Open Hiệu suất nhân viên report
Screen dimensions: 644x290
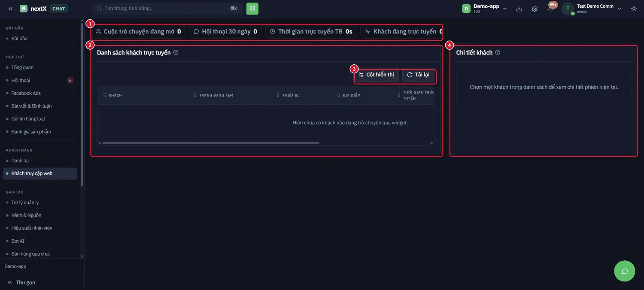[40, 228]
